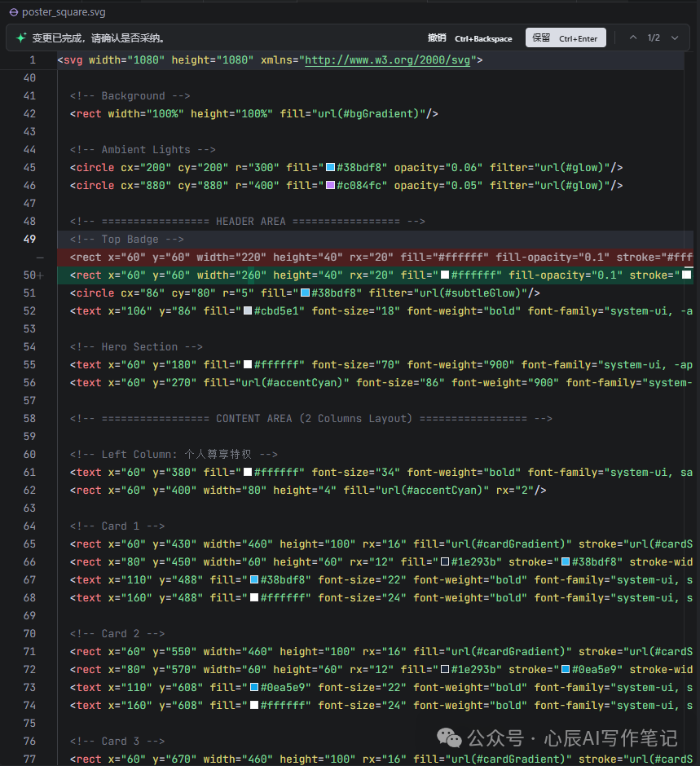Viewport: 700px width, 766px height.
Task: Go to next change with down chevron
Action: pyautogui.click(x=675, y=38)
